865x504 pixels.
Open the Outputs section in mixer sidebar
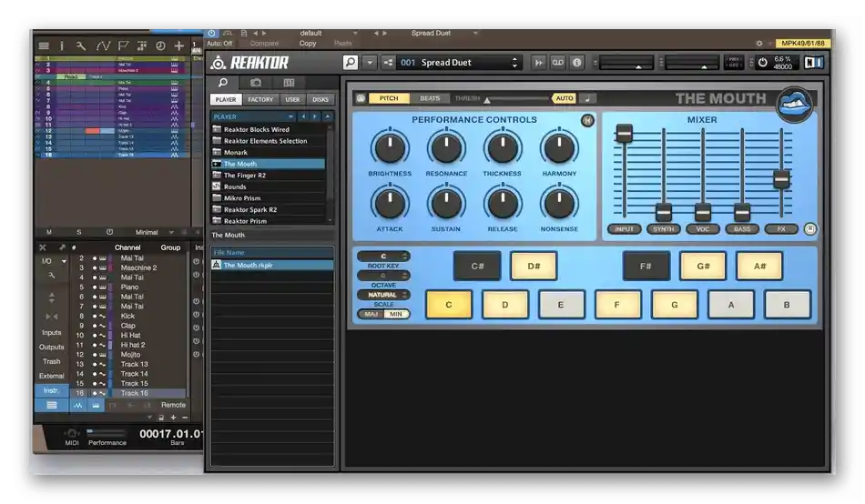click(51, 347)
